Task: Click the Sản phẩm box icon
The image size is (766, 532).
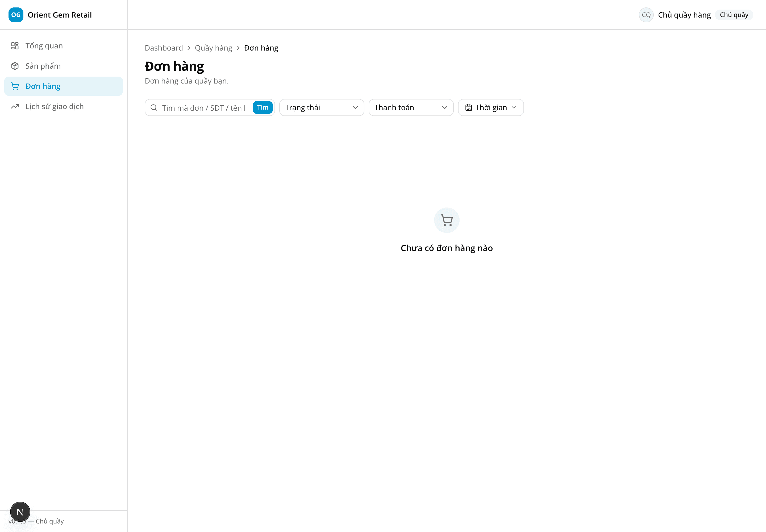Action: [15, 66]
